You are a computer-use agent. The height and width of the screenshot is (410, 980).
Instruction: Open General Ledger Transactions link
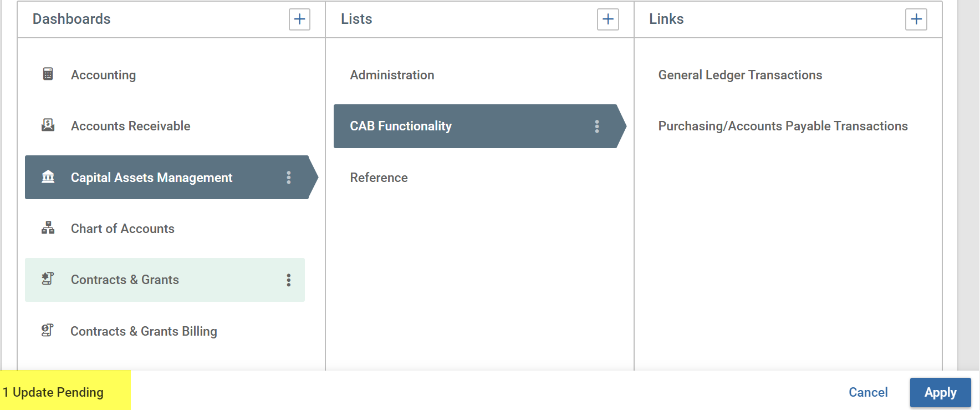(x=740, y=75)
